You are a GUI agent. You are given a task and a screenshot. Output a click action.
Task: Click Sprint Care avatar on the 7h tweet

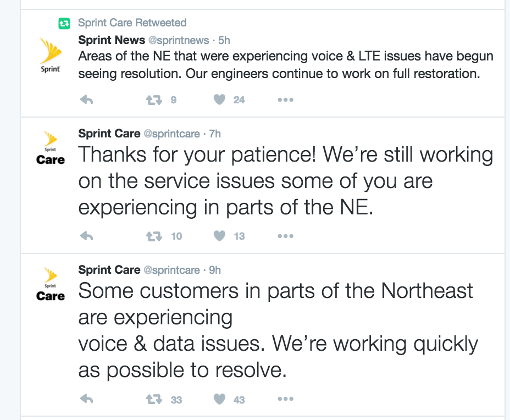(x=51, y=148)
